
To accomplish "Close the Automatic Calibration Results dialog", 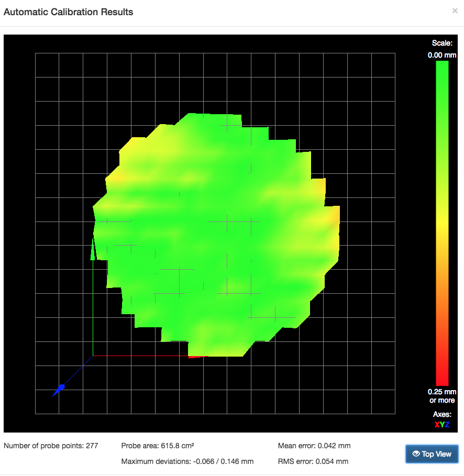I will coord(455,10).
